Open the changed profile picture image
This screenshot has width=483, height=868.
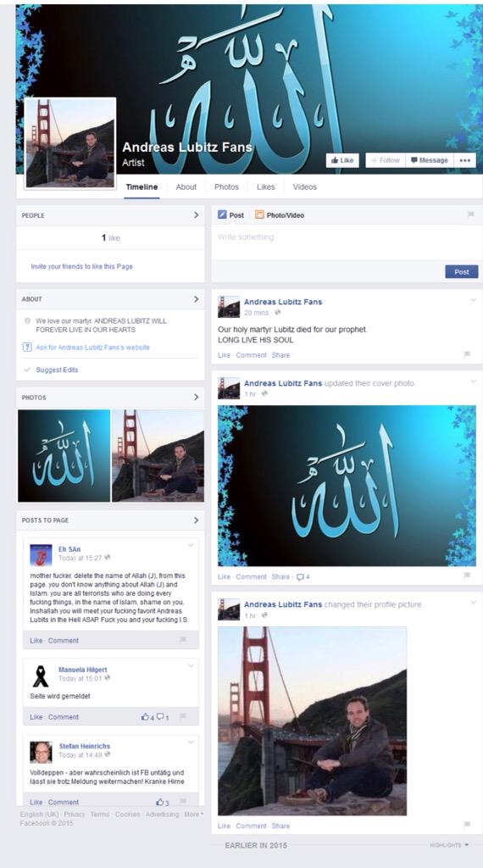tap(312, 721)
